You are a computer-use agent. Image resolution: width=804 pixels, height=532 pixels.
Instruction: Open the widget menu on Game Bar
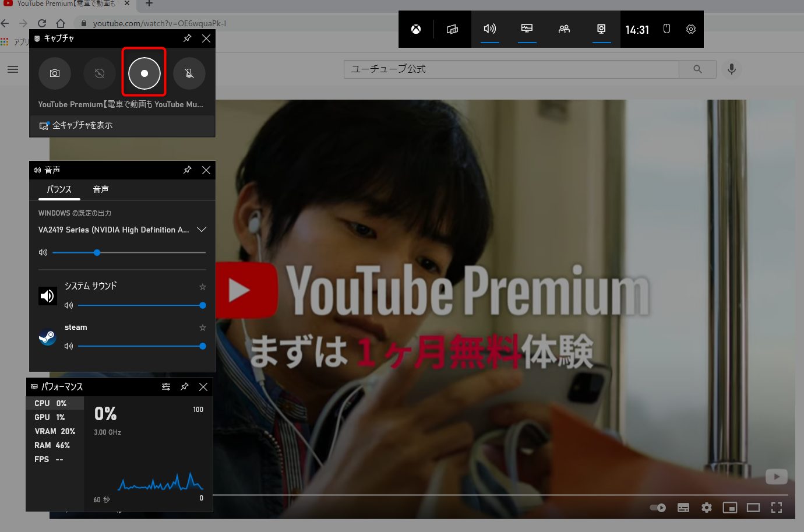point(452,29)
